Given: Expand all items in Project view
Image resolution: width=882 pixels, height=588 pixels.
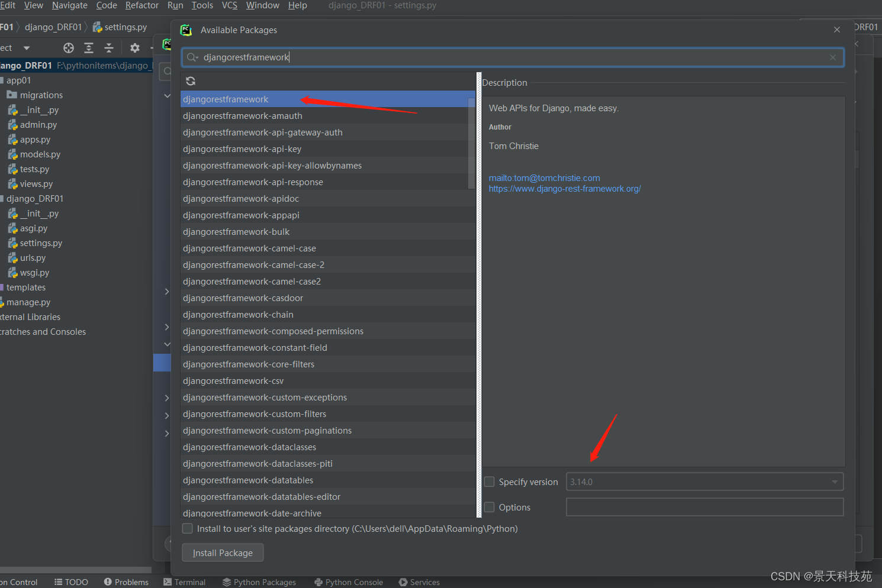Looking at the screenshot, I should tap(89, 48).
